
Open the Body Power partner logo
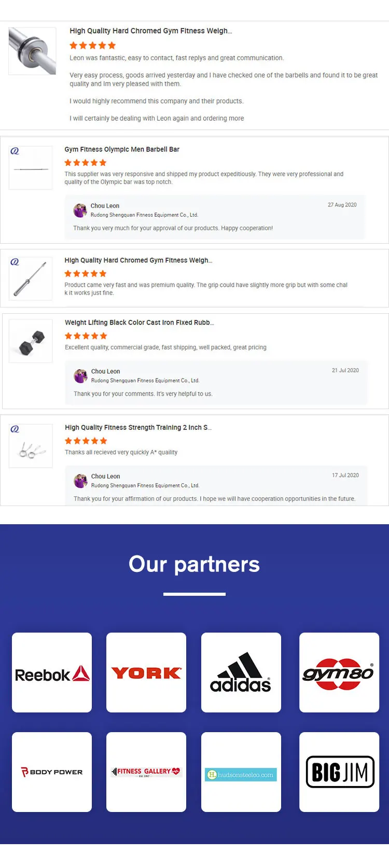[x=52, y=772]
